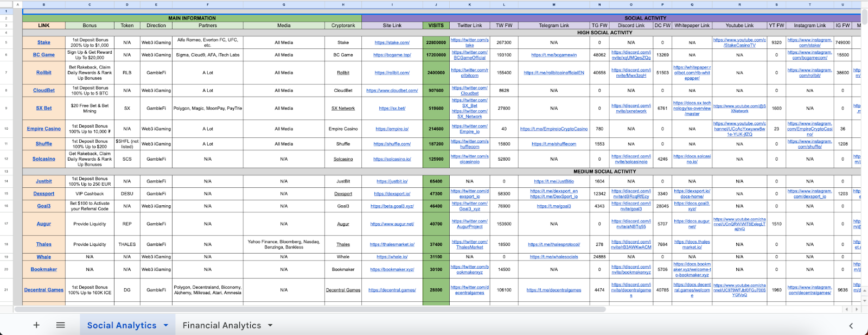The height and width of the screenshot is (335, 868).
Task: Open the https://bcgame.top/ site link
Action: tap(392, 55)
